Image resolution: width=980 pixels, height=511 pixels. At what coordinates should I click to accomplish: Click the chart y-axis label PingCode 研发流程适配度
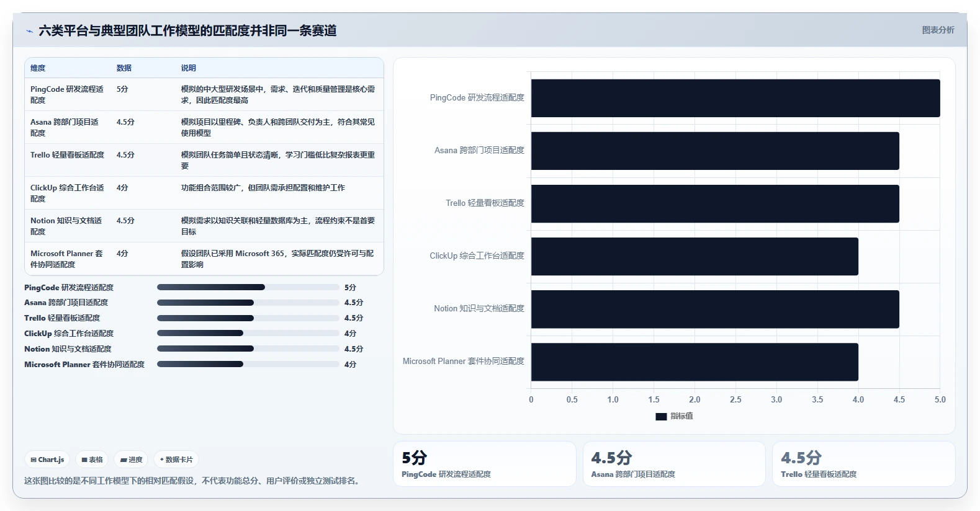tap(477, 98)
